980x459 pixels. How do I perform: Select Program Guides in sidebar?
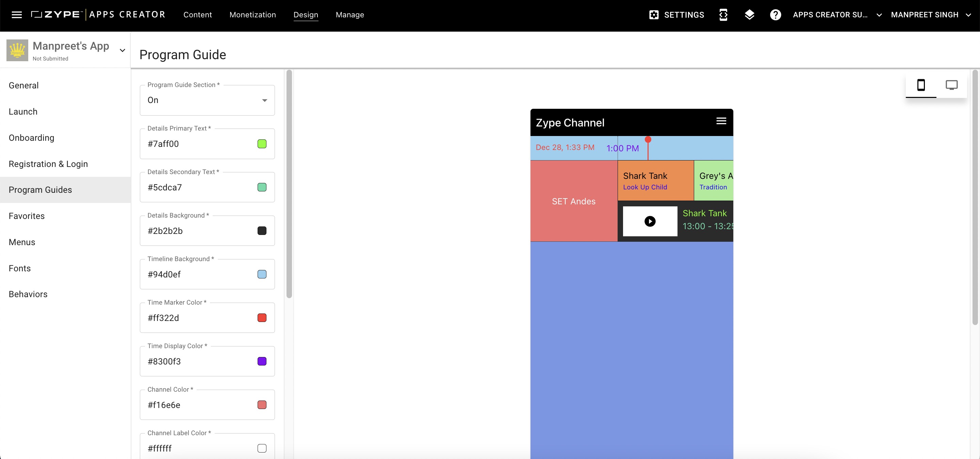click(65, 190)
